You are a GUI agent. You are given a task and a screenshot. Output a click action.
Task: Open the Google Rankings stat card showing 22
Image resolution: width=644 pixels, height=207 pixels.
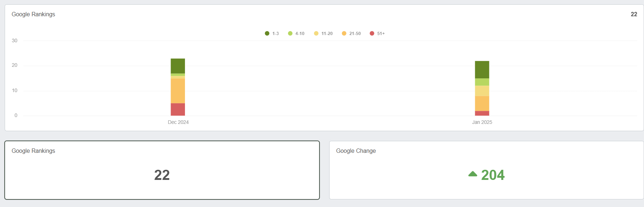[162, 170]
